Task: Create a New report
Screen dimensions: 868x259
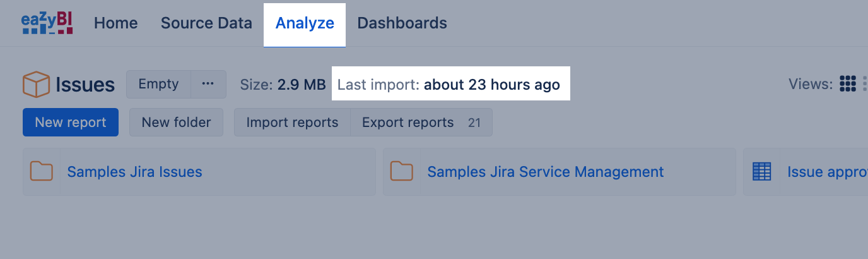Action: (x=71, y=123)
